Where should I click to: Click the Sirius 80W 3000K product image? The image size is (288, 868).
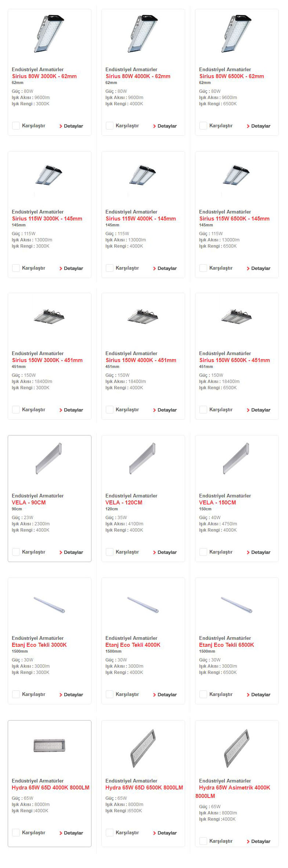click(49, 33)
